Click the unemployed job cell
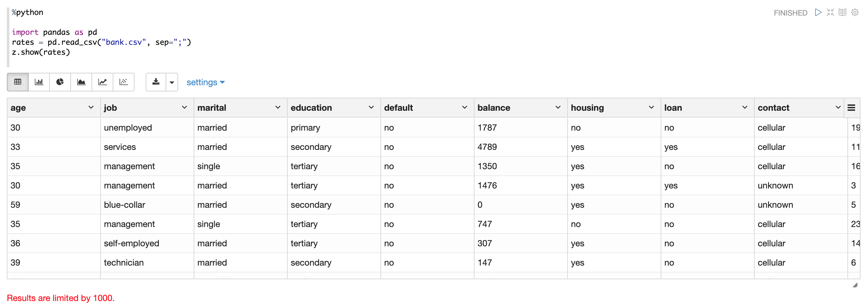This screenshot has height=306, width=868. click(128, 127)
